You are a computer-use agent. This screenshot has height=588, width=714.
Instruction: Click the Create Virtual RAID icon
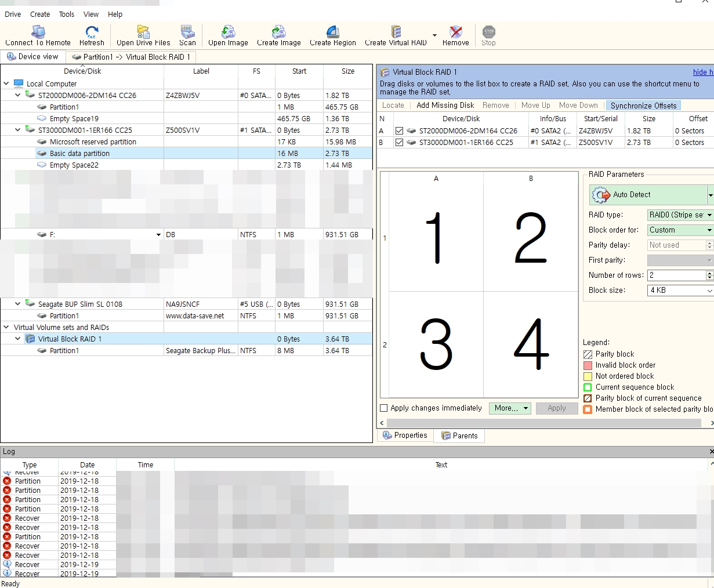396,32
